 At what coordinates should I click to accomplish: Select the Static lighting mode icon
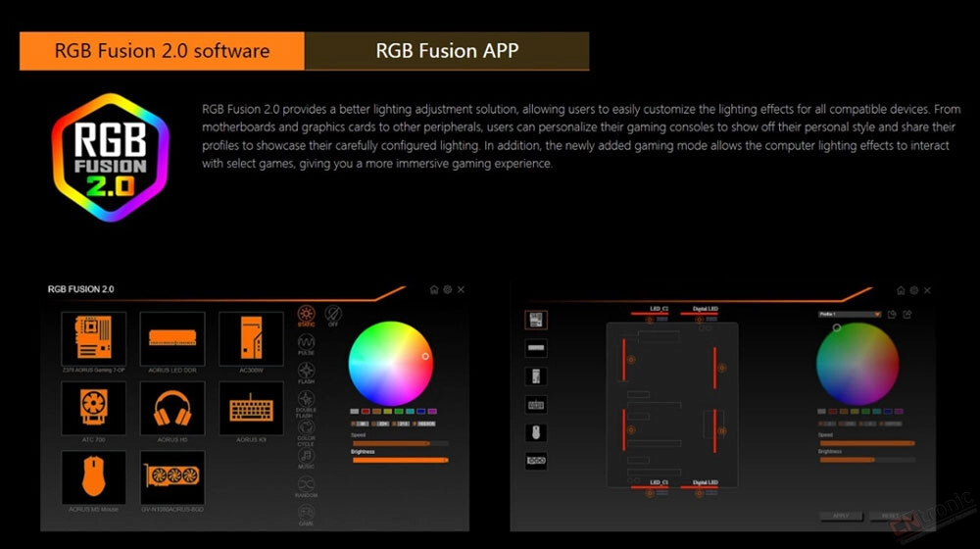pyautogui.click(x=306, y=315)
